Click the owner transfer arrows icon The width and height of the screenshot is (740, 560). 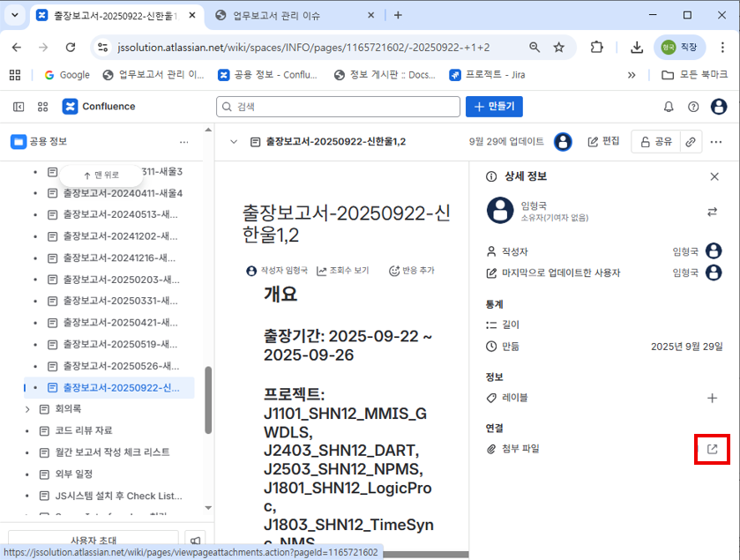pyautogui.click(x=712, y=212)
